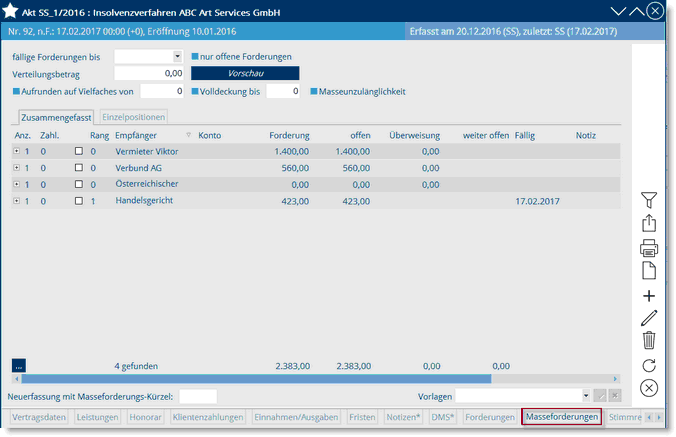Click the Aufrunden auf Vielfaches value field
The image size is (676, 437).
tap(162, 91)
